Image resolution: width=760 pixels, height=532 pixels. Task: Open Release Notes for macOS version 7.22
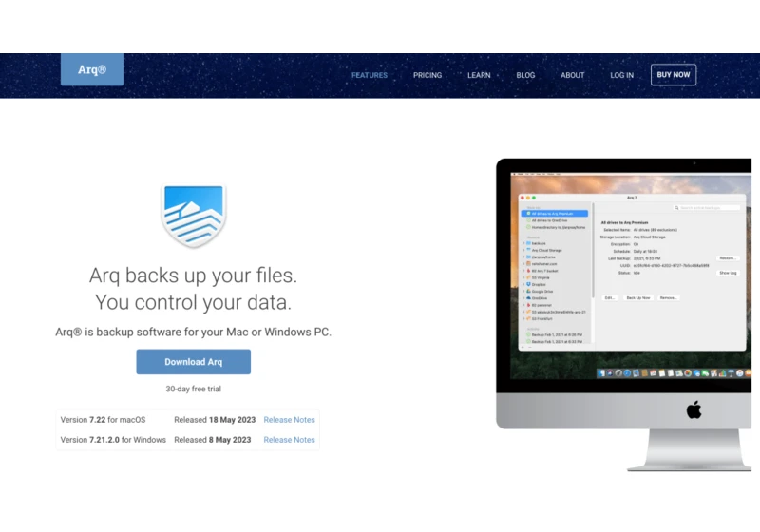289,420
